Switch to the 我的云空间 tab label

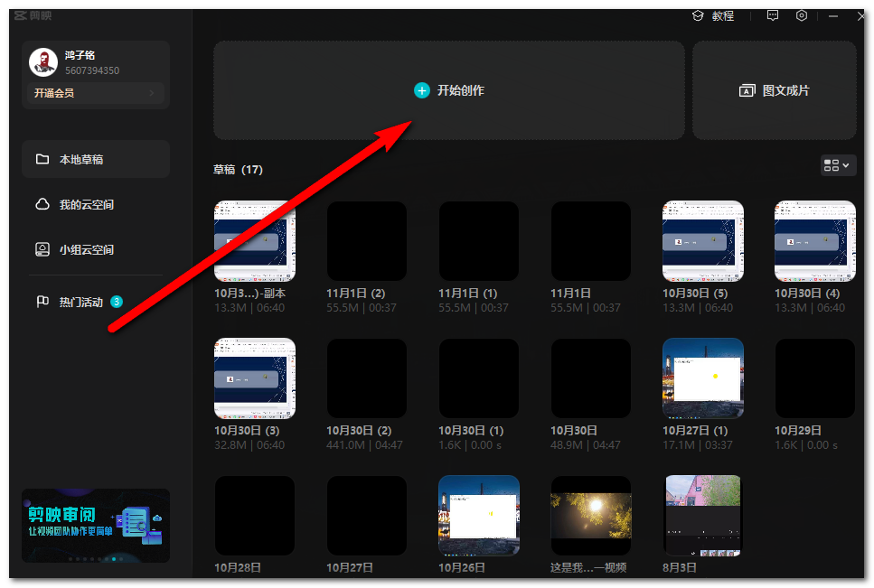87,205
